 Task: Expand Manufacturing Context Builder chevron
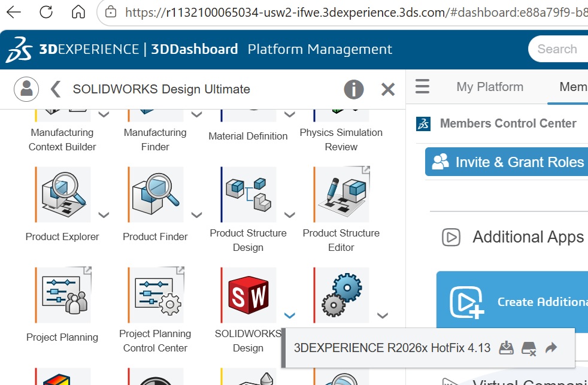(104, 114)
